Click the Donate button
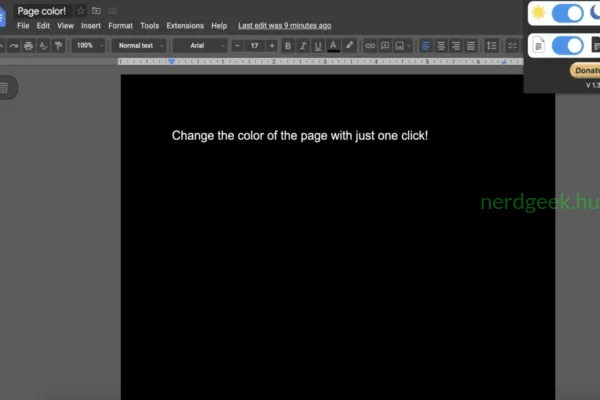600x400 pixels. (585, 70)
